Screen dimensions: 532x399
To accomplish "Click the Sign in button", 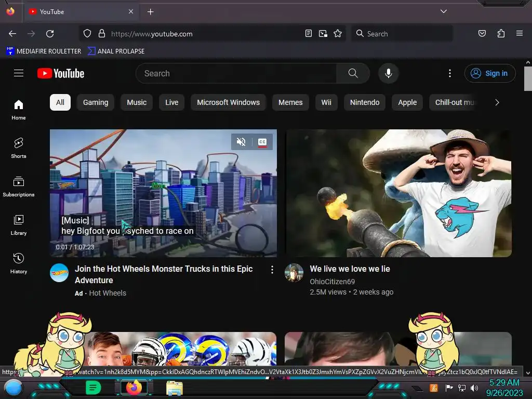I will coord(489,73).
